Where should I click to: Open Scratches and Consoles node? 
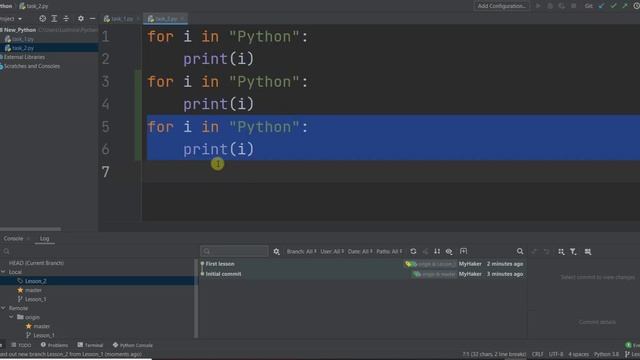click(31, 66)
